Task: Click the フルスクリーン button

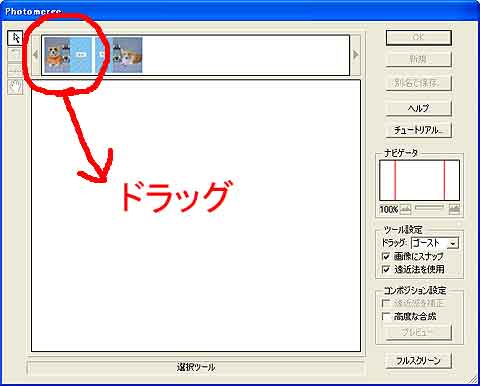Action: pyautogui.click(x=419, y=361)
